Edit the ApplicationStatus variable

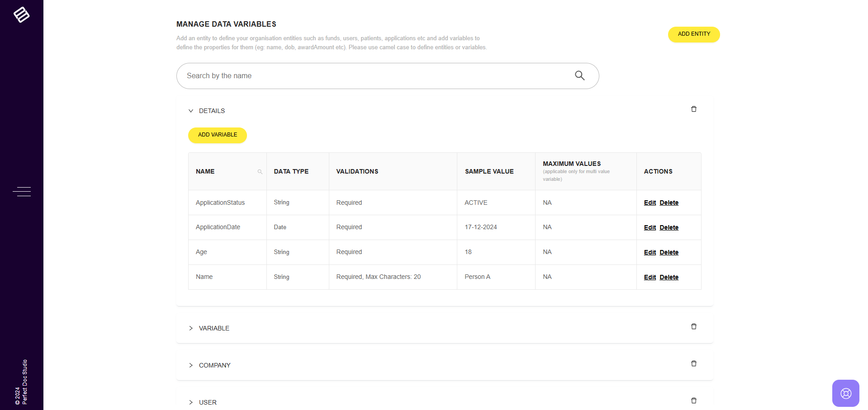click(x=650, y=203)
